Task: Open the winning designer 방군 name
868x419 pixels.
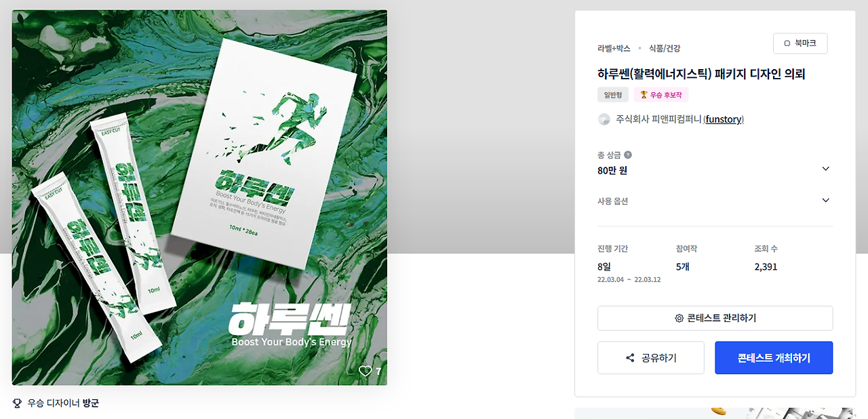Action: [91, 403]
